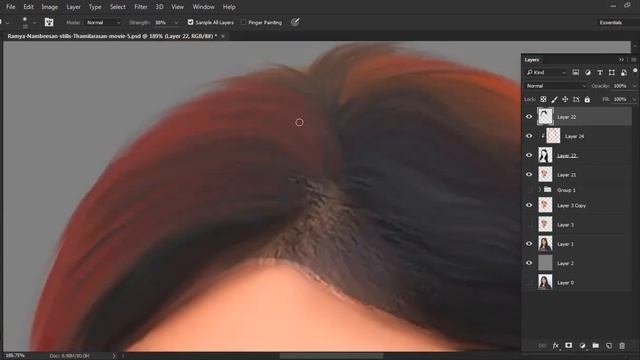Lock image pixels brush icon
640x360 pixels.
point(554,99)
